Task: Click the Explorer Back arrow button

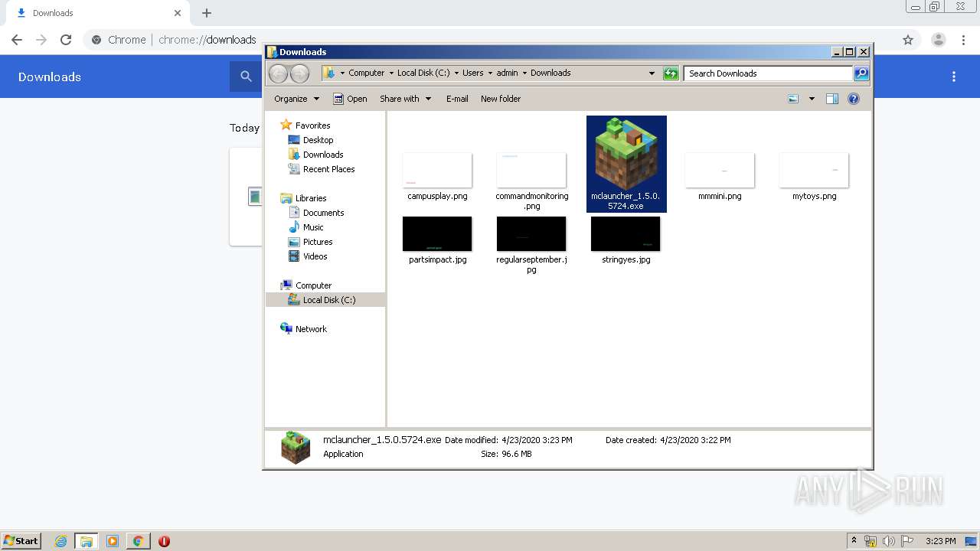Action: 278,73
